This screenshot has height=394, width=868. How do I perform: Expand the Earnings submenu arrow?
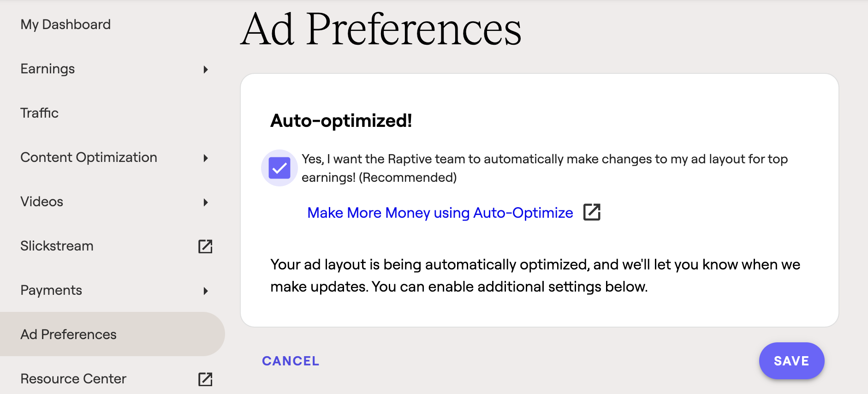(x=206, y=69)
